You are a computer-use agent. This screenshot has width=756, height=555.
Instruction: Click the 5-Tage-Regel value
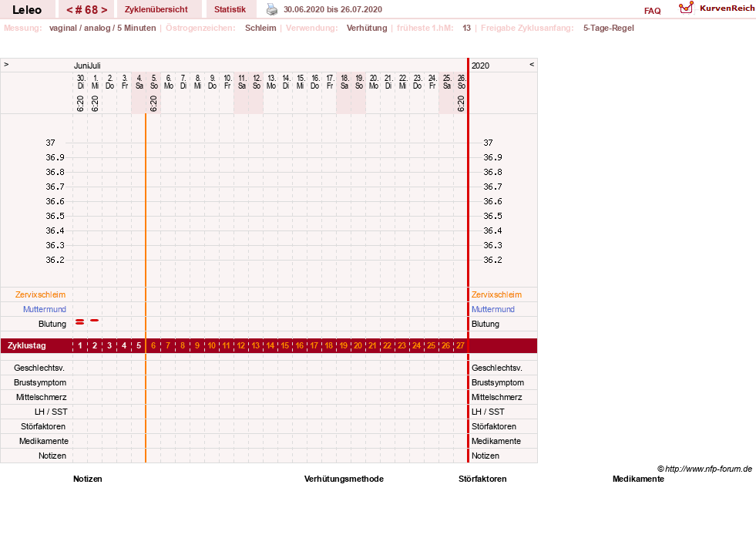click(609, 28)
